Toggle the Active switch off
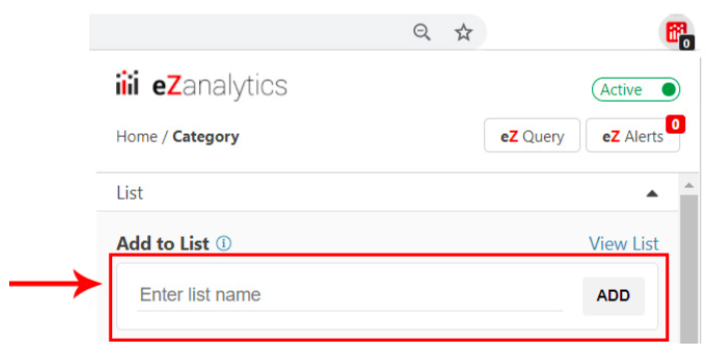The height and width of the screenshot is (363, 719). pyautogui.click(x=636, y=89)
